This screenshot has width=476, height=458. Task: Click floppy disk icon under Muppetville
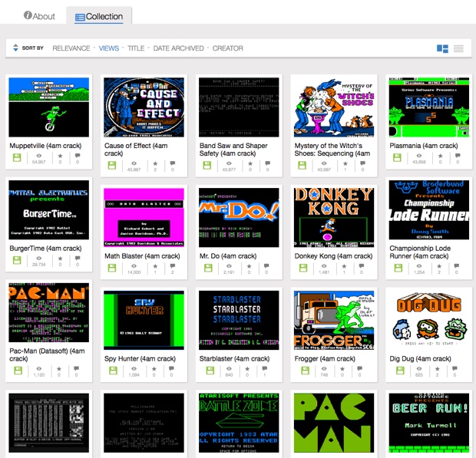point(17,158)
